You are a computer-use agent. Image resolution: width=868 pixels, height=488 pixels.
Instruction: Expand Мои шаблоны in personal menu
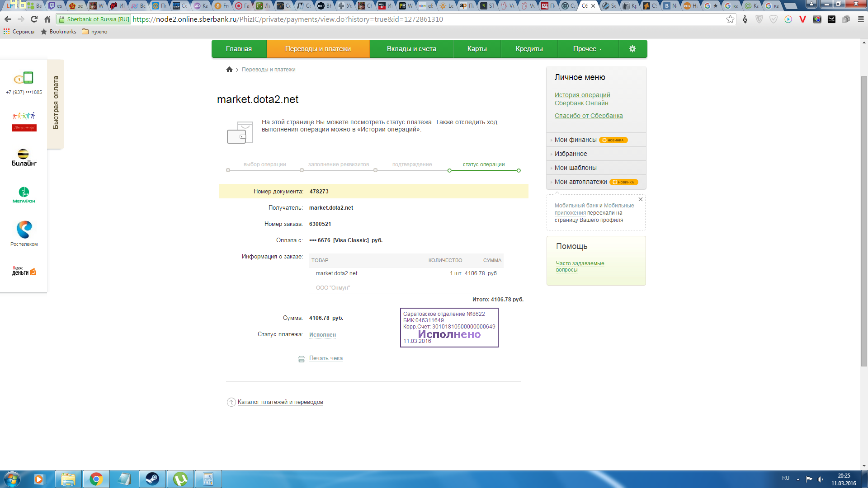[x=596, y=168]
